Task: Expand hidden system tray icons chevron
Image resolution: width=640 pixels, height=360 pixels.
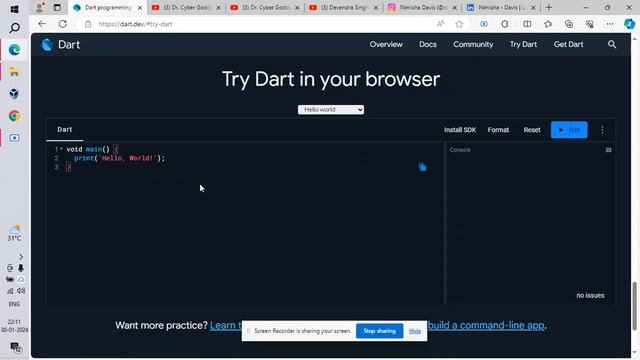Action: pos(21,257)
